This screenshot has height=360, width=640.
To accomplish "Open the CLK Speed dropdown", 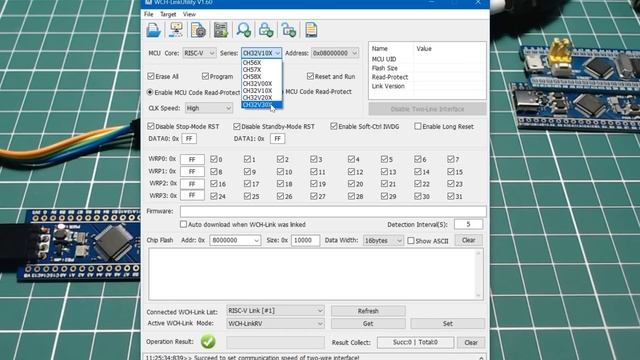I will 209,108.
